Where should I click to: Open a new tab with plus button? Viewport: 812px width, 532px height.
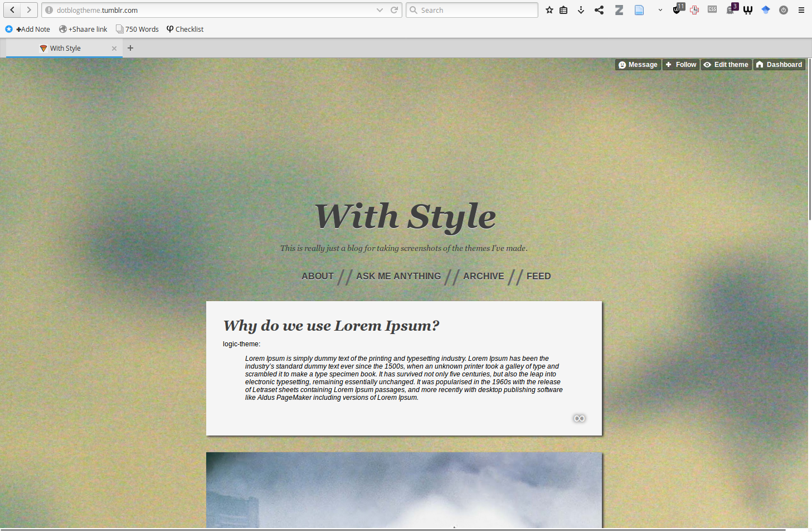(130, 48)
